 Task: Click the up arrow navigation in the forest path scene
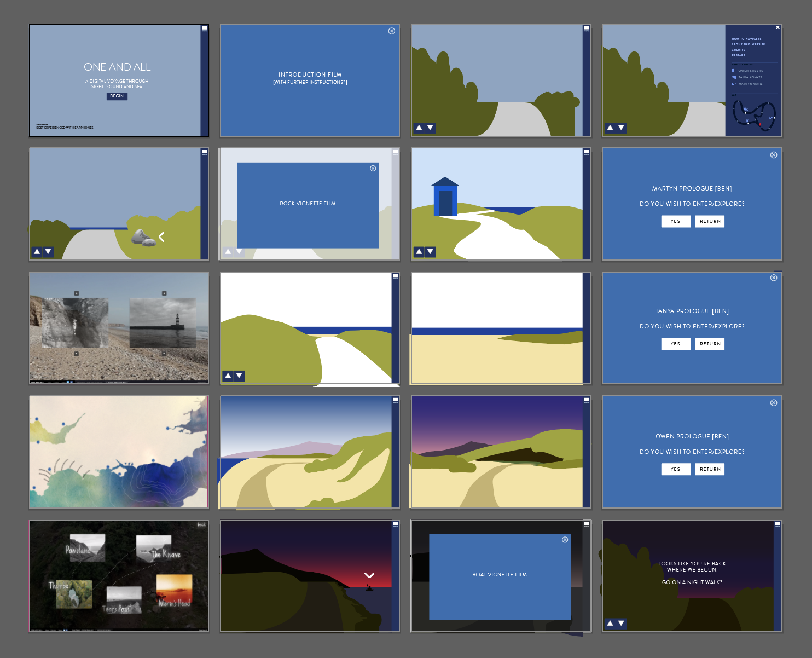[x=420, y=128]
